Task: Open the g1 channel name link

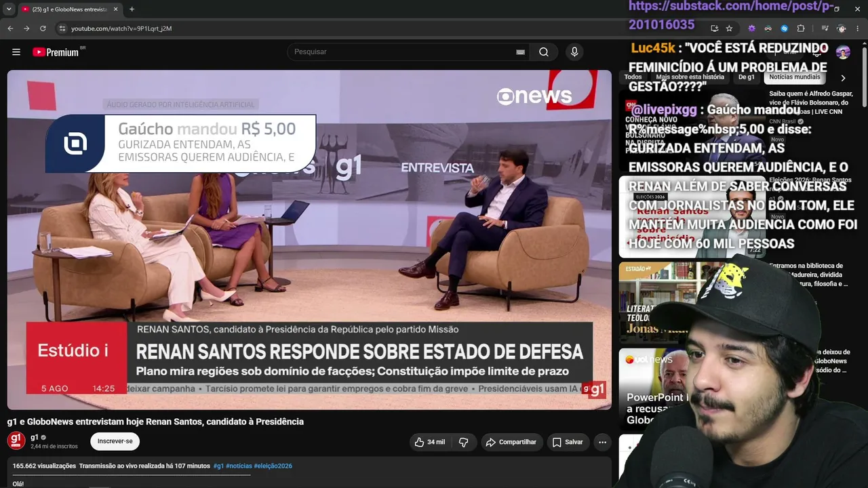Action: 35,437
